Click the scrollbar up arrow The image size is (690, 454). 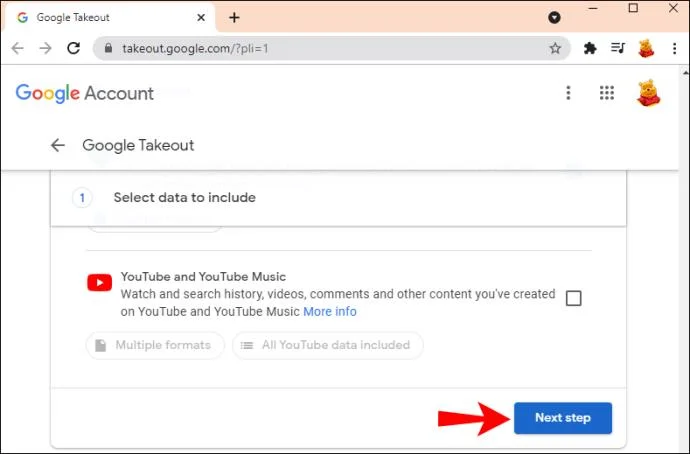686,72
